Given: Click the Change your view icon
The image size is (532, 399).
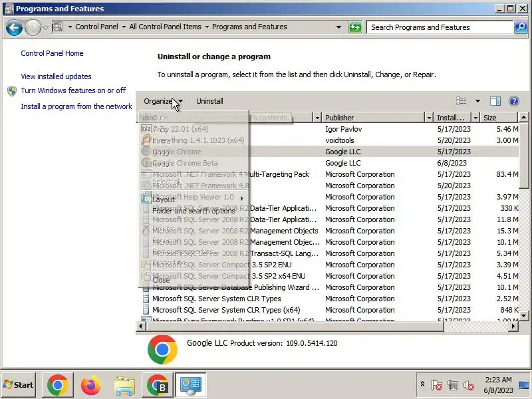Looking at the screenshot, I should pos(461,101).
